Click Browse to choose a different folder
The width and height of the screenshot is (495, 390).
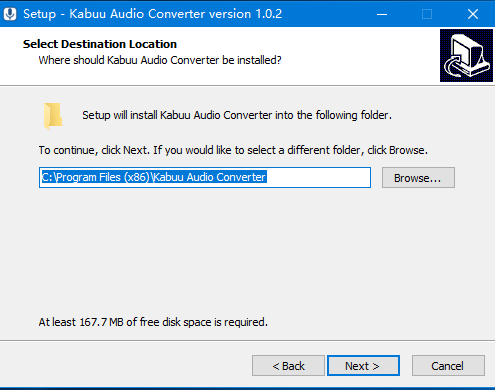[x=418, y=178]
